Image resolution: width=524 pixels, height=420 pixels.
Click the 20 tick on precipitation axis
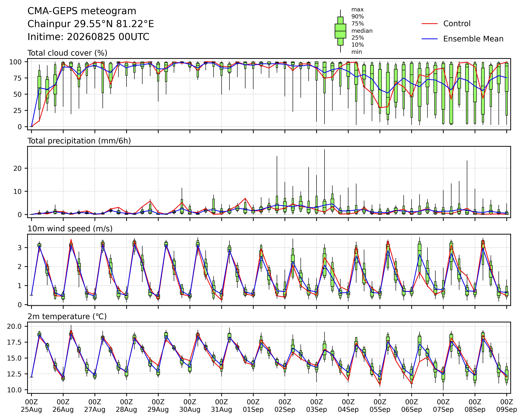(x=18, y=168)
